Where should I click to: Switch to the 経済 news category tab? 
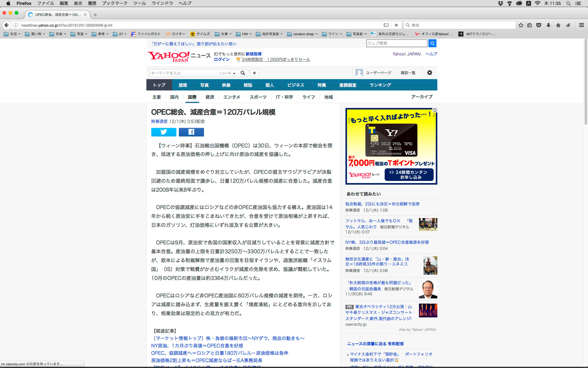coord(210,97)
